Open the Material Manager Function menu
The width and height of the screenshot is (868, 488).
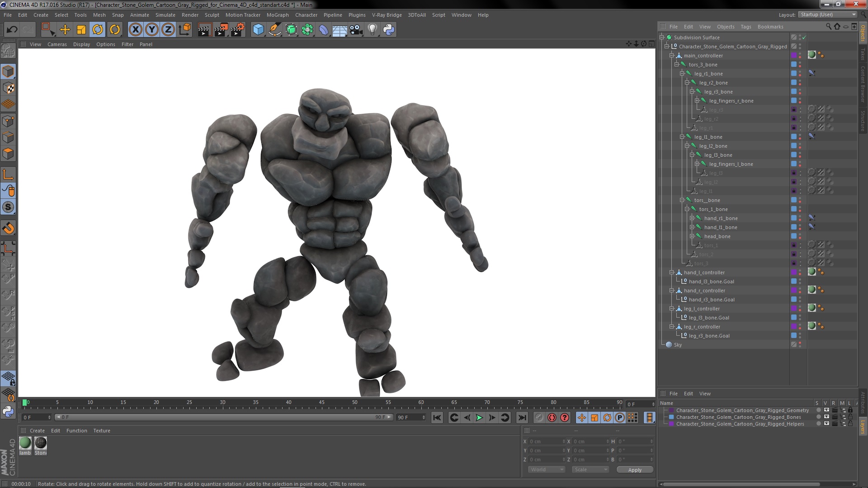pos(76,431)
